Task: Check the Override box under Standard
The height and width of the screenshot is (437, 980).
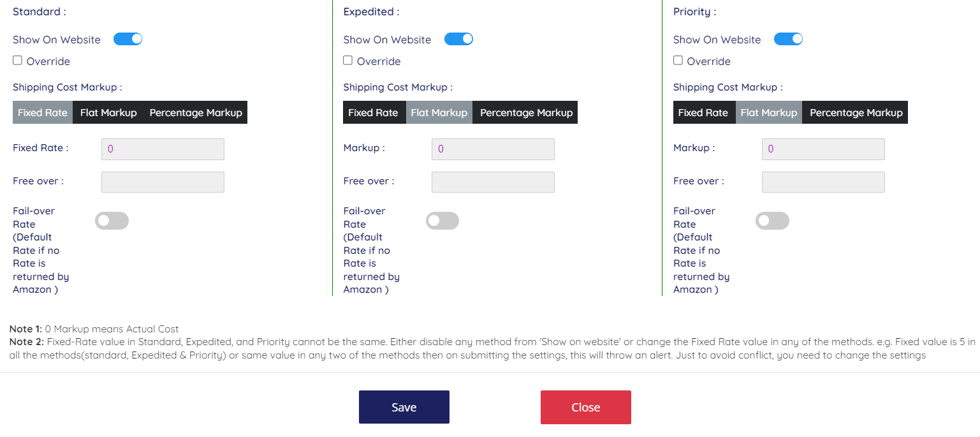Action: [x=17, y=61]
